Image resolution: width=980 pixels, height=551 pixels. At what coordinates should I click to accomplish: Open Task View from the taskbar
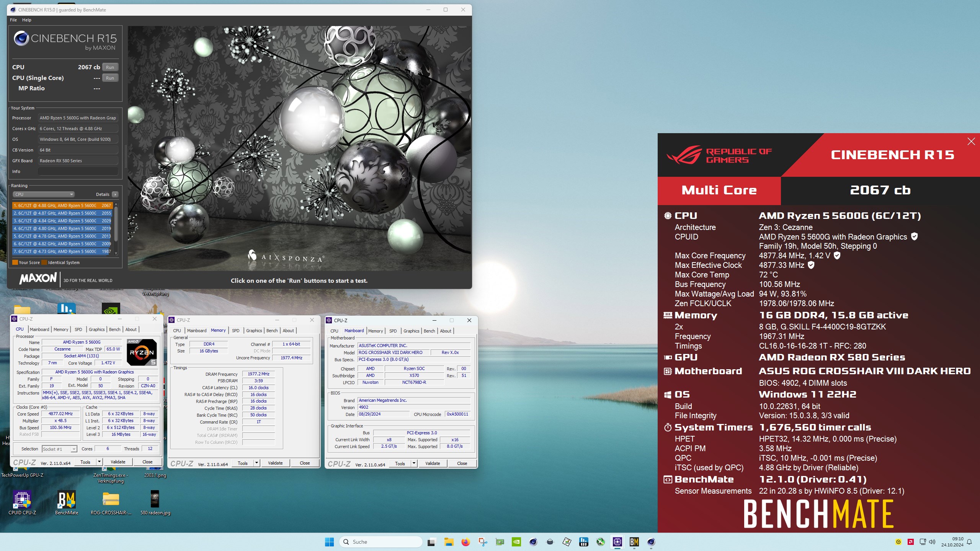(x=431, y=542)
